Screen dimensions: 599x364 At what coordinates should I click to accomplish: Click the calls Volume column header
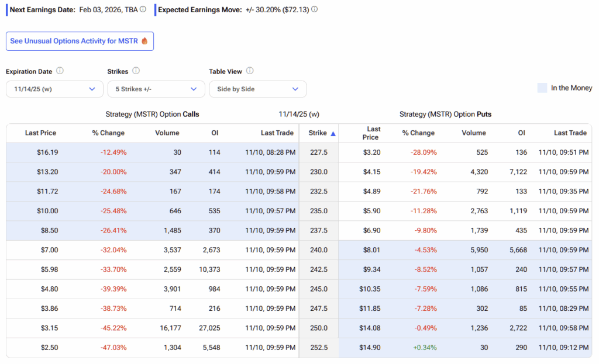point(167,133)
